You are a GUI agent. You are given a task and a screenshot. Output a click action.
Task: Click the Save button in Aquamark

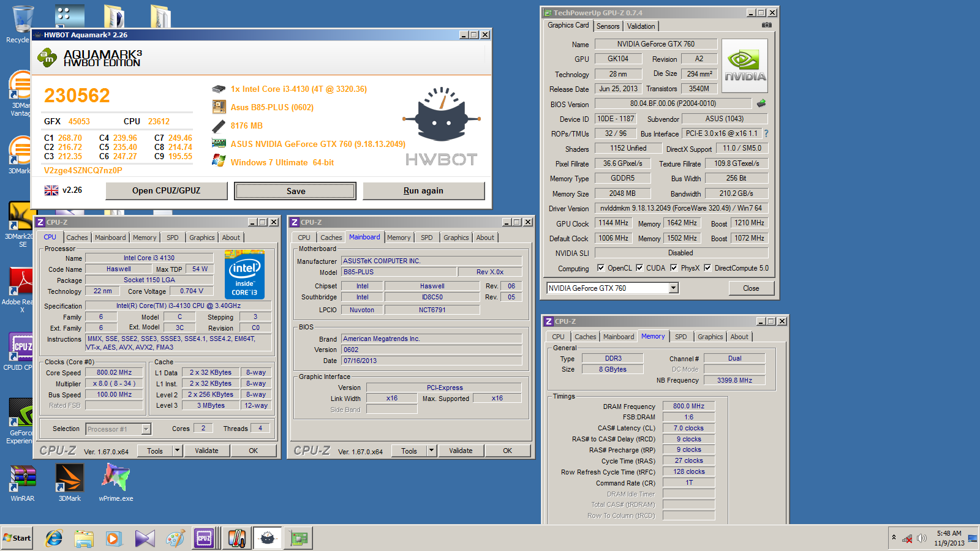click(x=295, y=191)
